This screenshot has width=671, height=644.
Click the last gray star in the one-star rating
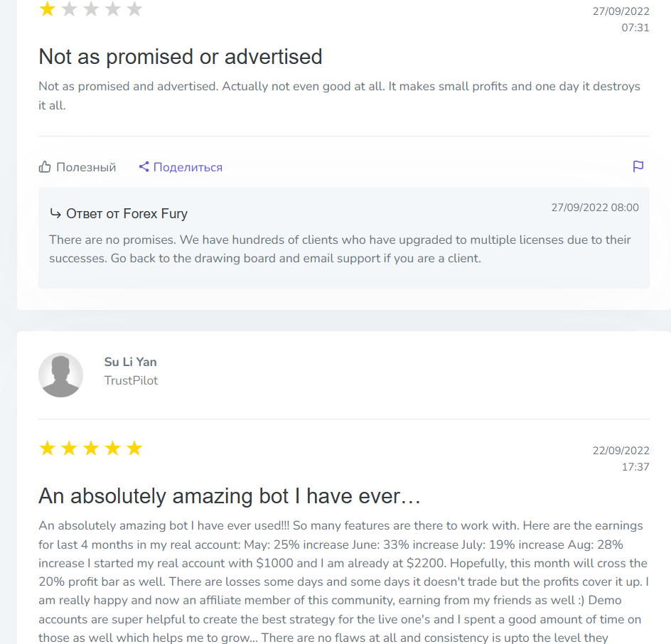pyautogui.click(x=134, y=9)
